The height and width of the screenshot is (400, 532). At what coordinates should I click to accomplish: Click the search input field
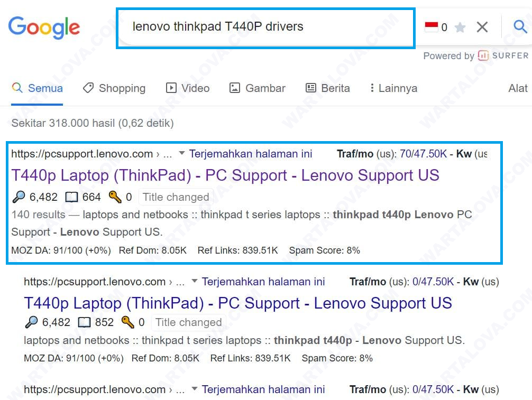[264, 27]
